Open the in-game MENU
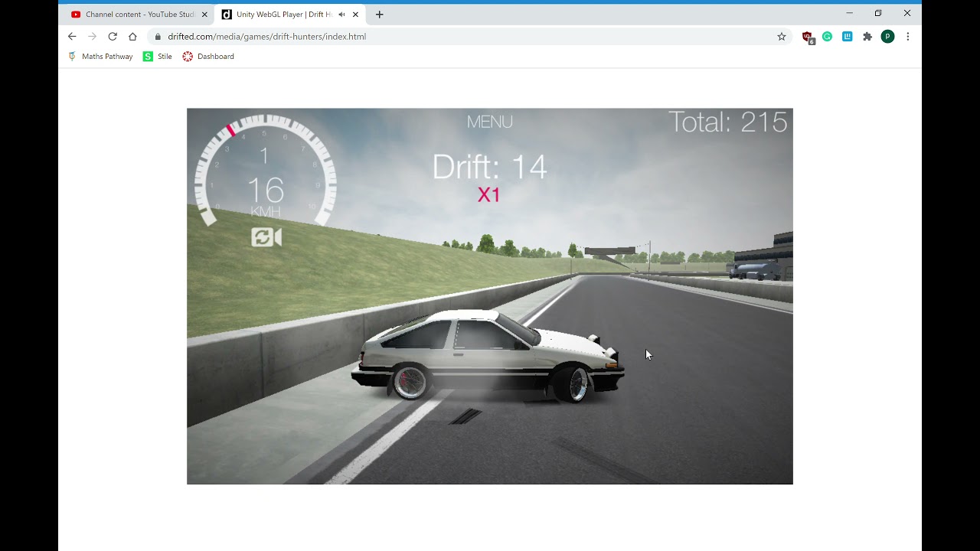The height and width of the screenshot is (551, 980). tap(490, 122)
